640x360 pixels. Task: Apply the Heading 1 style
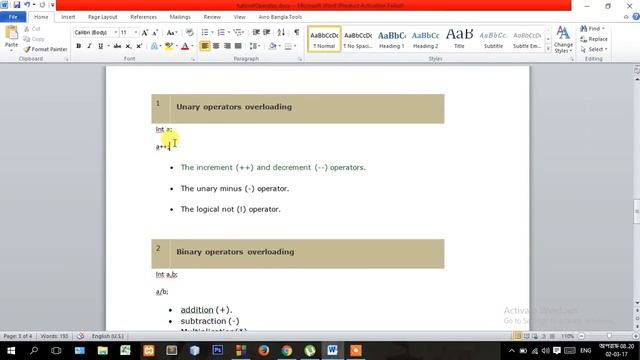point(392,39)
